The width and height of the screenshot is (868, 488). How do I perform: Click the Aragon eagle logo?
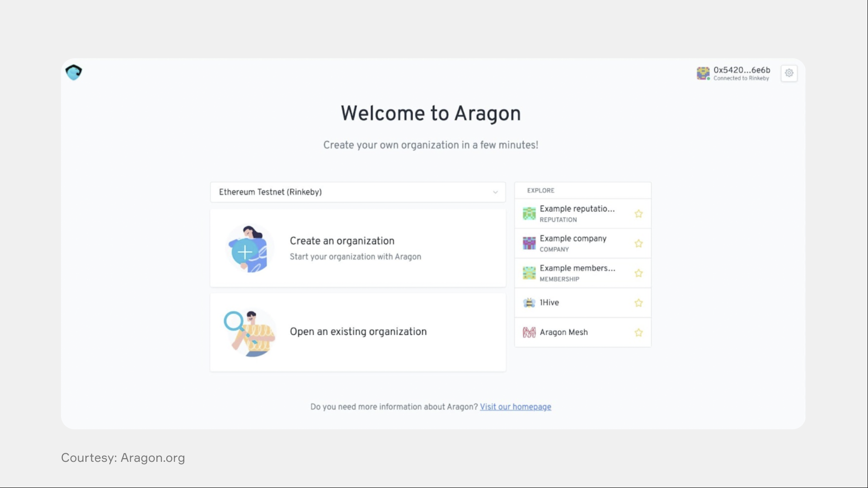(74, 72)
